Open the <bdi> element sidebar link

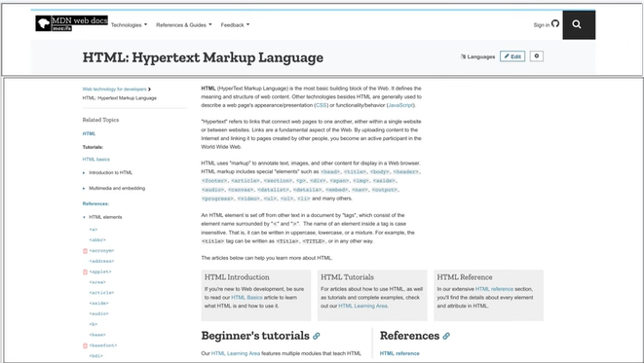coord(96,356)
